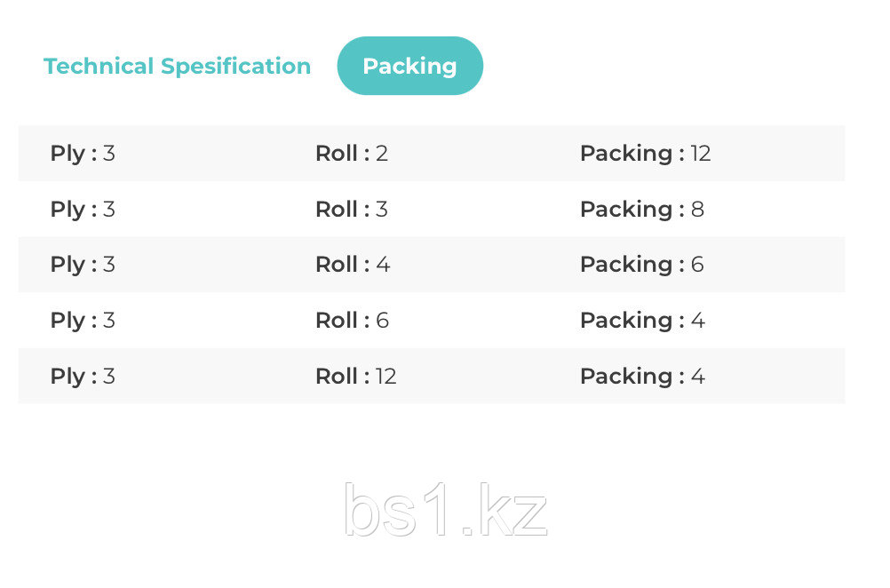Click the Packing : 8 value
Viewport: 890px width, 588px height.
pos(642,209)
